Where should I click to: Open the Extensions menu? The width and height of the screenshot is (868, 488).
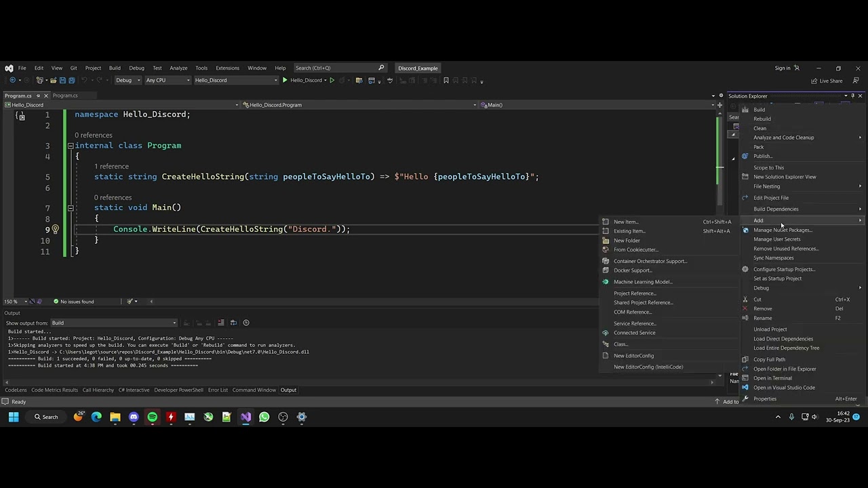[x=227, y=68]
